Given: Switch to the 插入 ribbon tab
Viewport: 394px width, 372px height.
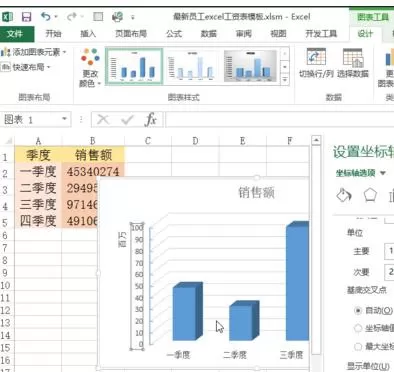Looking at the screenshot, I should point(88,34).
